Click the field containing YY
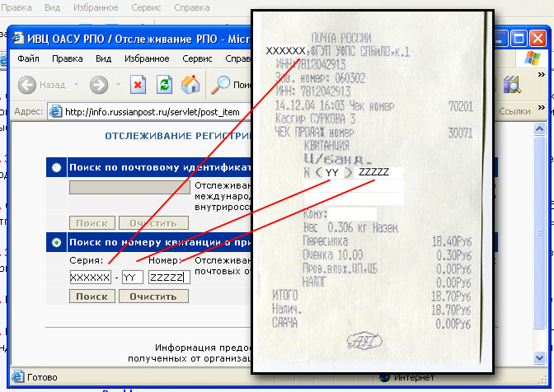The width and height of the screenshot is (554, 392). [x=133, y=278]
